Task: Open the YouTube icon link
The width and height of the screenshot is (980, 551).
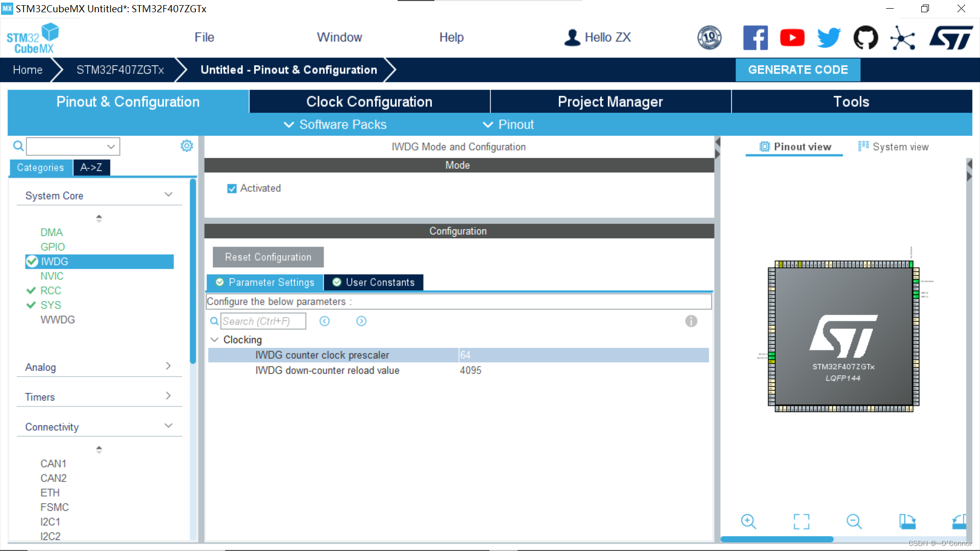Action: point(792,38)
